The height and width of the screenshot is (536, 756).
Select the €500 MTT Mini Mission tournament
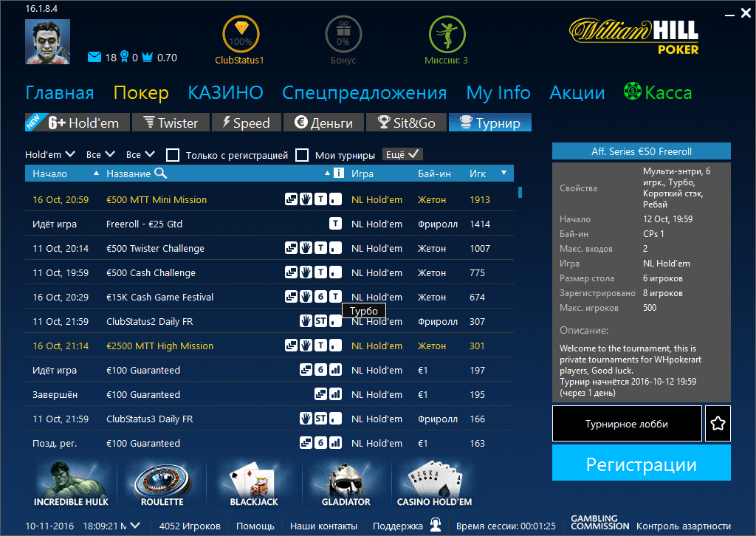click(x=269, y=199)
